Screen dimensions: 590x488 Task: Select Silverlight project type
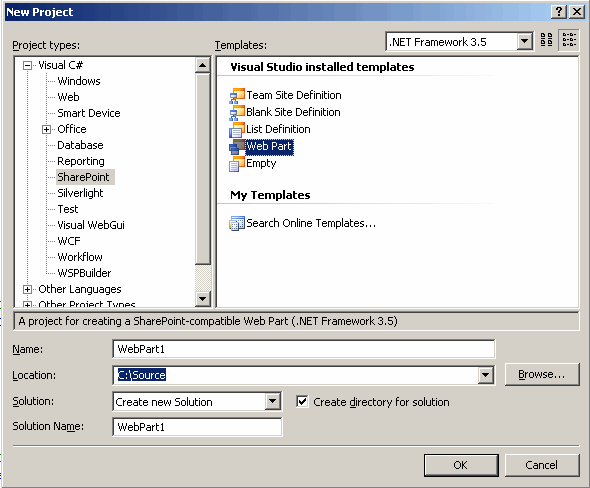pos(80,193)
